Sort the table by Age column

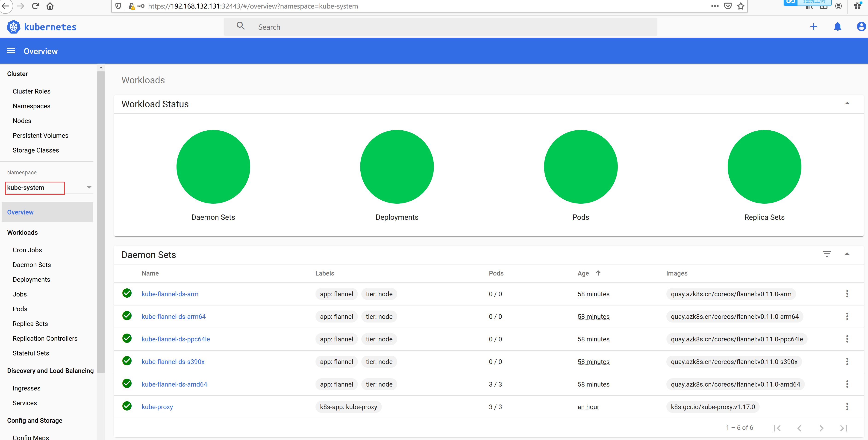(x=583, y=273)
